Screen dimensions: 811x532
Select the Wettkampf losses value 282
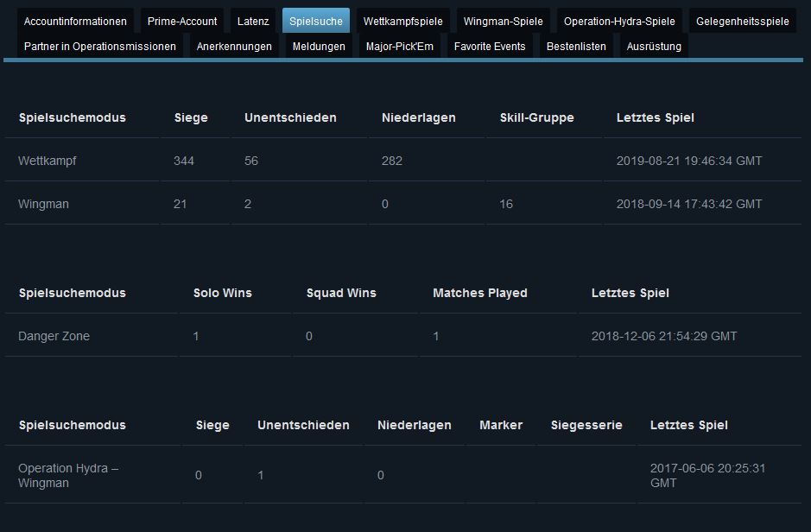coord(391,161)
